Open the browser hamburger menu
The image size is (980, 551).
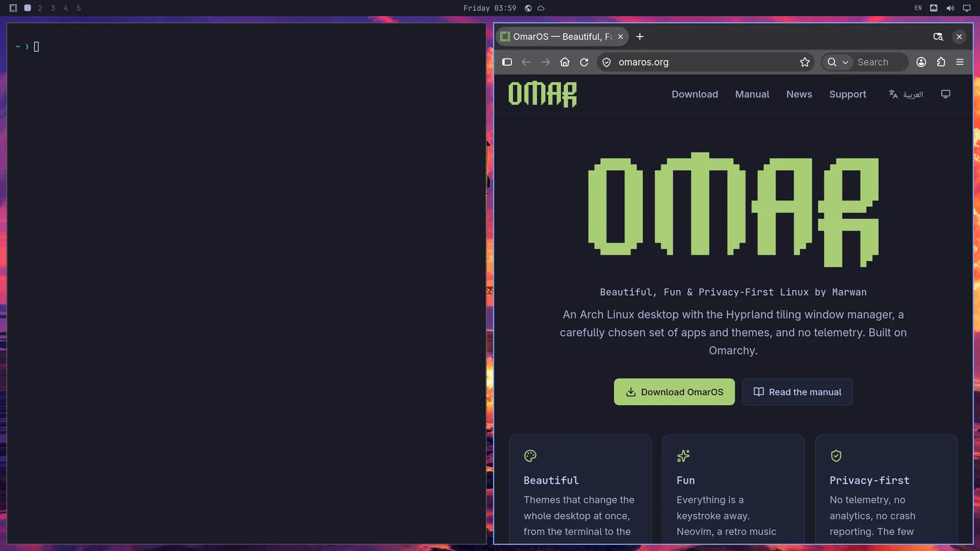pos(960,62)
